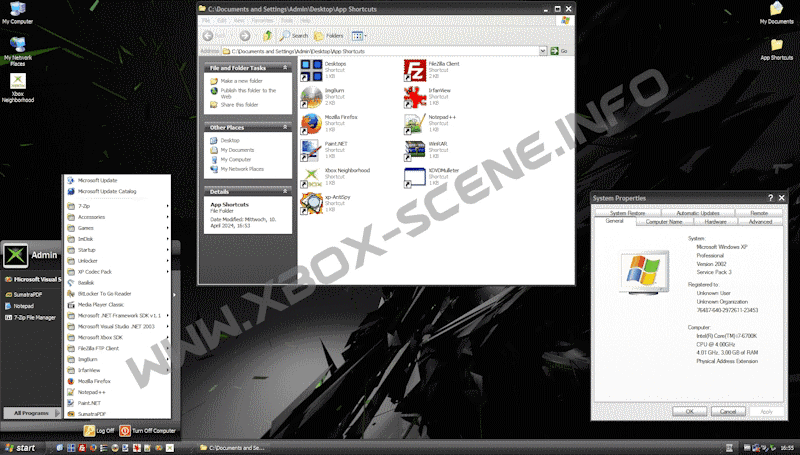Switch to the Automatic Updates tab
This screenshot has width=800, height=455.
[698, 213]
